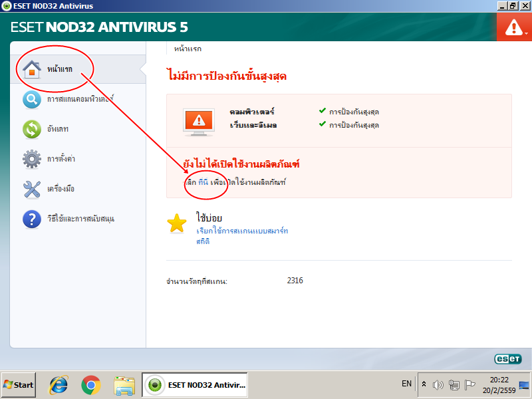Restore down the ESET window
The image size is (532, 399).
[513, 6]
